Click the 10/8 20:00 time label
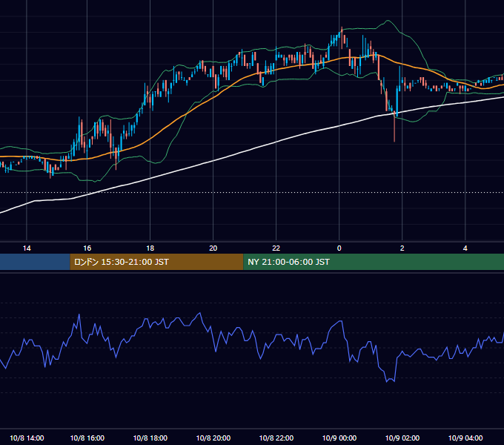Viewport: 504px width, 445px height. coord(213,438)
